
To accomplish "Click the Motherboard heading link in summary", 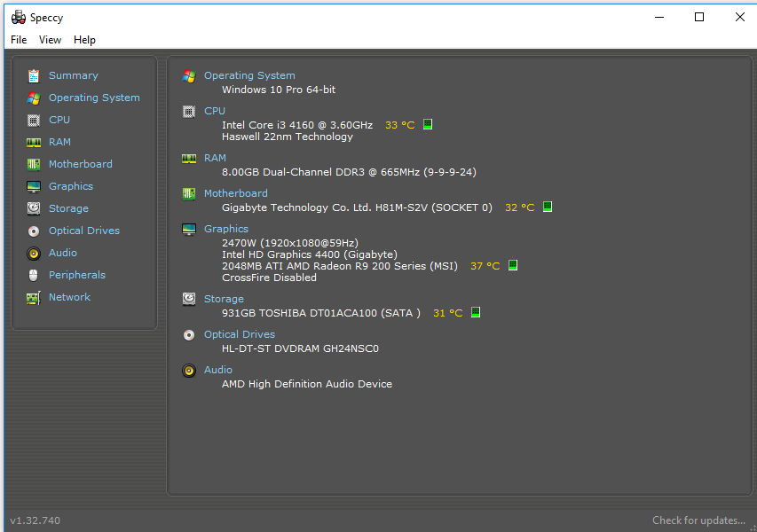I will [235, 194].
